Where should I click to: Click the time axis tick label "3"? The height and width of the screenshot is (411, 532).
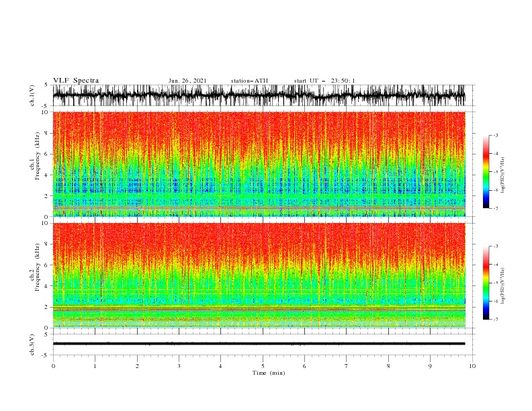click(179, 366)
